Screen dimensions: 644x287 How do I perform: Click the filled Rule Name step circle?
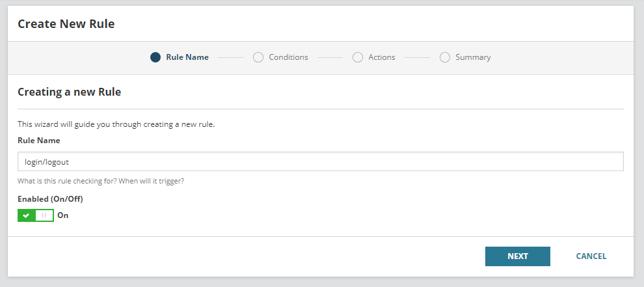155,57
